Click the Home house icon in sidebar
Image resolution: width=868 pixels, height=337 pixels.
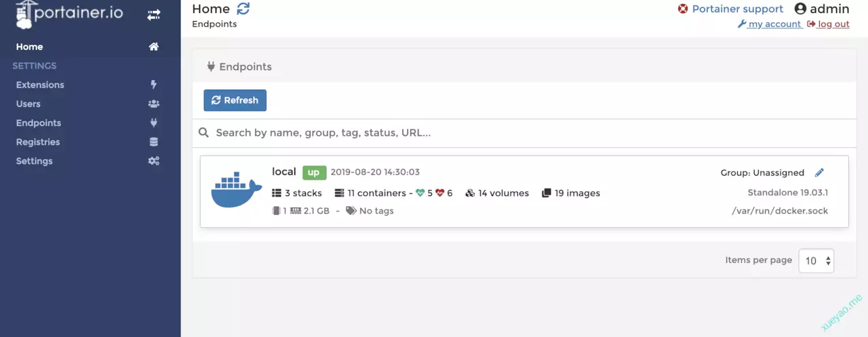point(154,47)
